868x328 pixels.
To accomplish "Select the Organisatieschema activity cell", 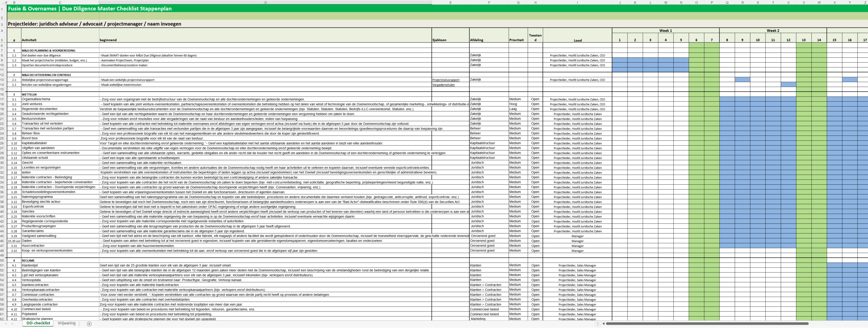I will point(60,99).
